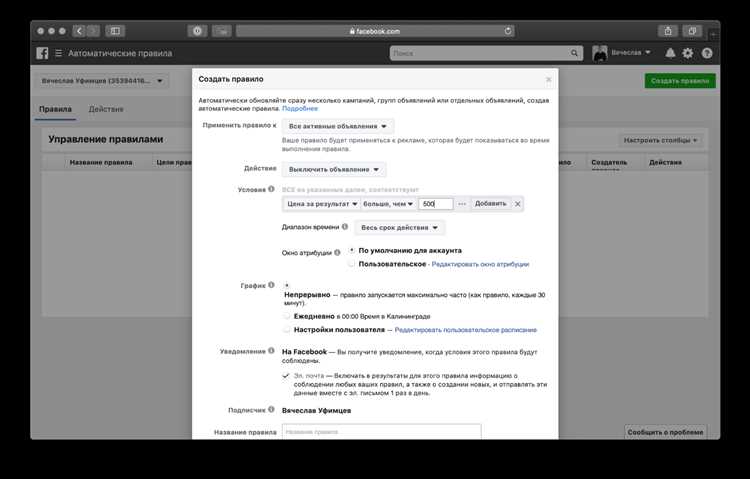Image resolution: width=750 pixels, height=479 pixels.
Task: Open the больше, чем operator dropdown
Action: pyautogui.click(x=388, y=204)
